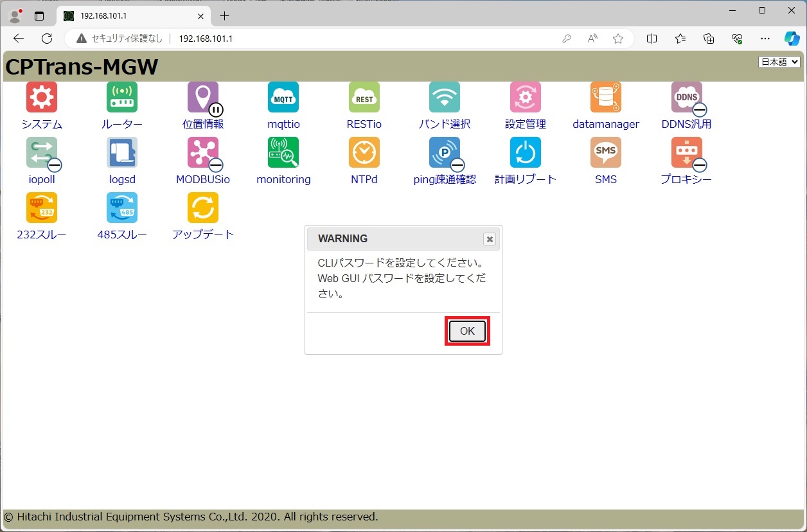Open the SMS message icon
This screenshot has width=807, height=532.
[606, 153]
